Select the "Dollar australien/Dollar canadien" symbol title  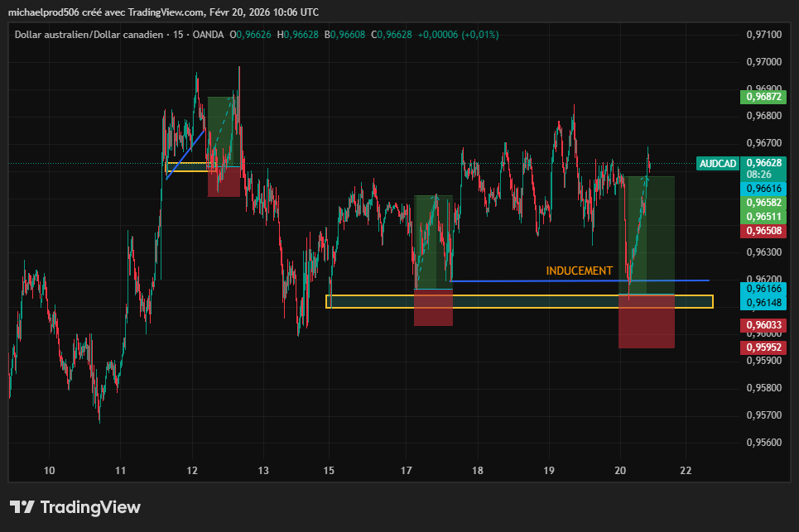point(89,35)
